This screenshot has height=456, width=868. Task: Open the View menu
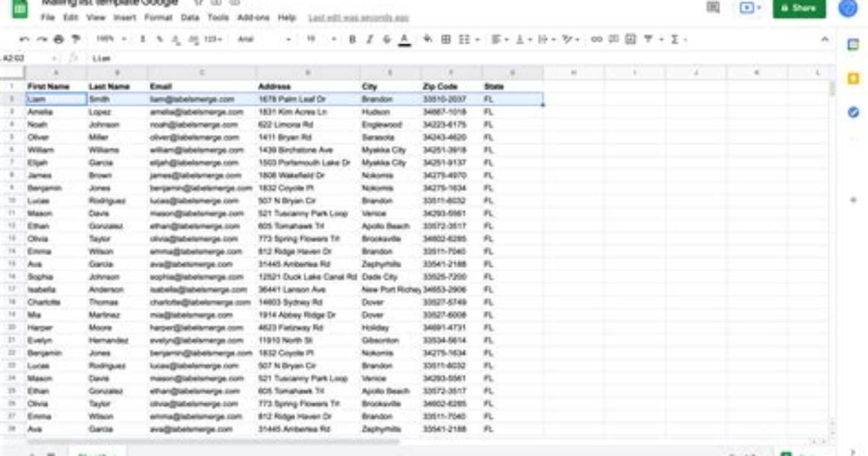(96, 17)
